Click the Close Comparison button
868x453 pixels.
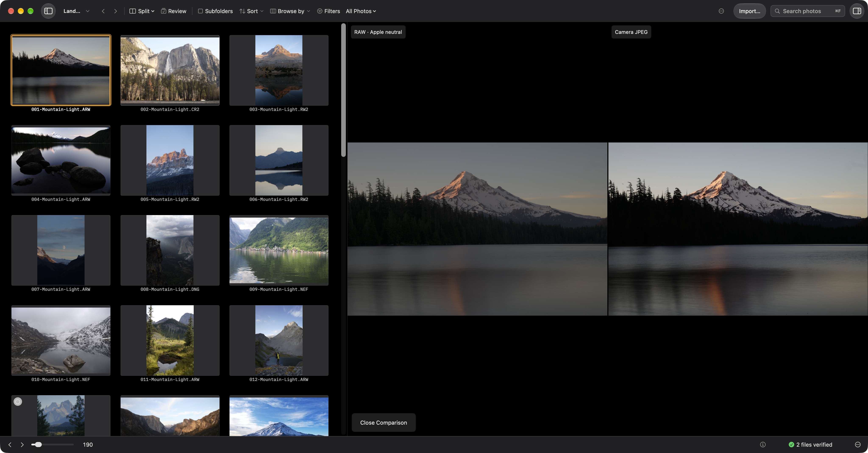tap(383, 422)
